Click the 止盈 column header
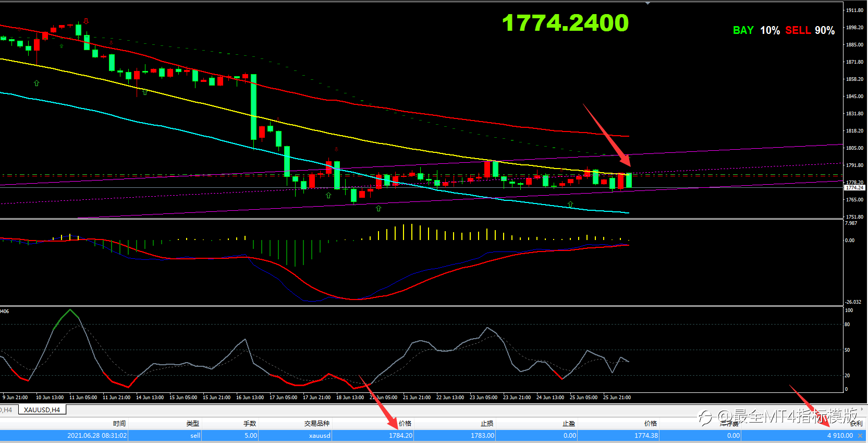 [x=569, y=423]
